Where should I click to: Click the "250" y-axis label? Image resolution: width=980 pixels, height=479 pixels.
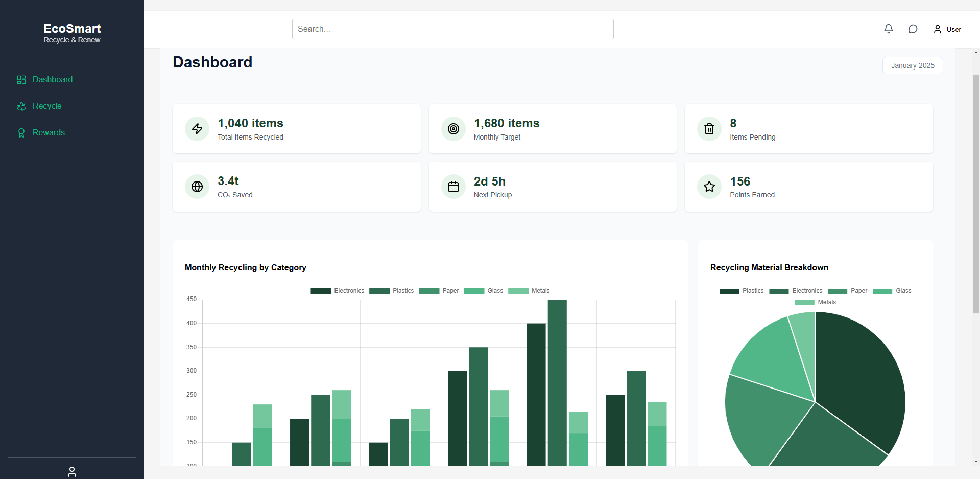pos(192,395)
